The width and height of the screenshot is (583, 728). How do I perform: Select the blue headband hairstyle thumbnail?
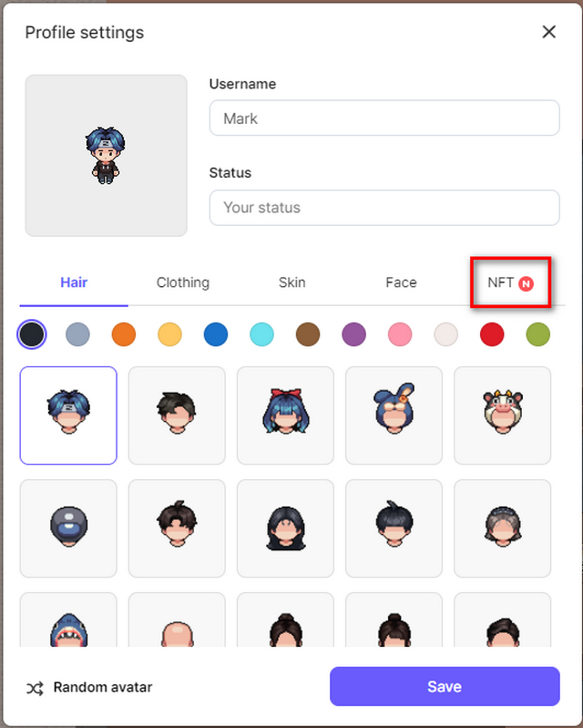point(68,415)
